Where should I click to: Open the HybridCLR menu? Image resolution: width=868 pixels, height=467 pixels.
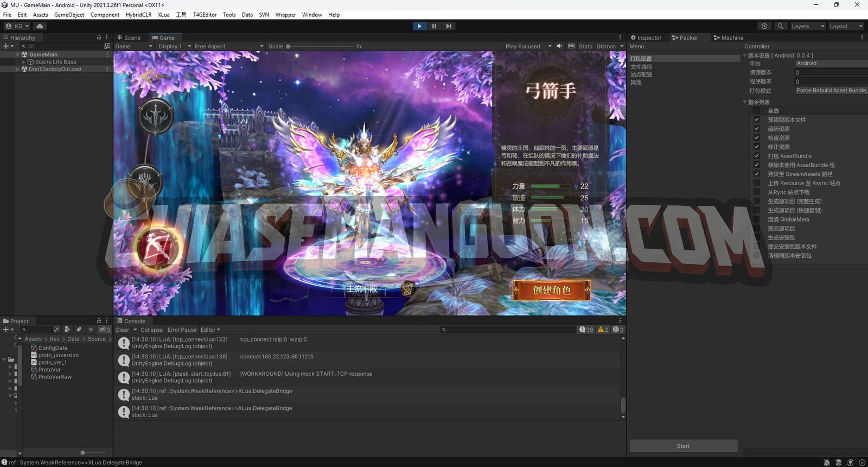tap(138, 15)
